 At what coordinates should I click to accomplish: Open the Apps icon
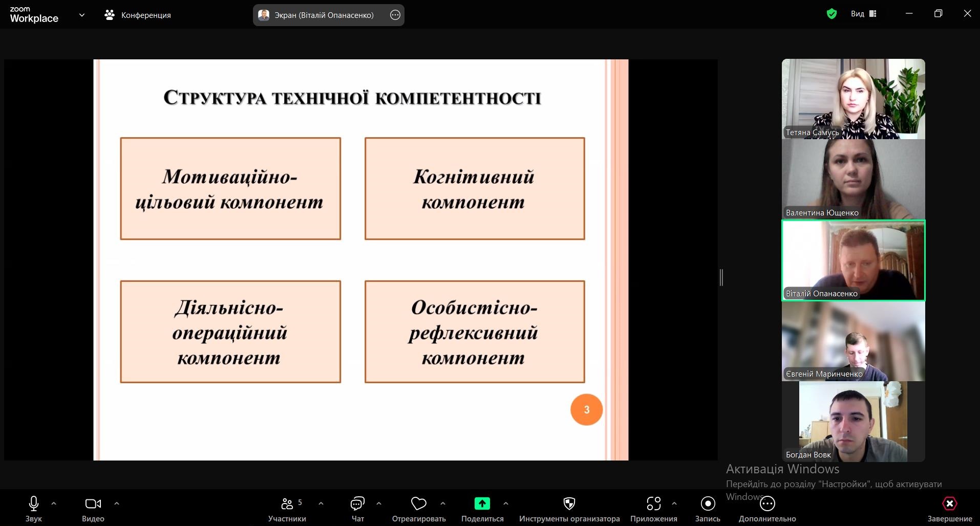(x=653, y=504)
